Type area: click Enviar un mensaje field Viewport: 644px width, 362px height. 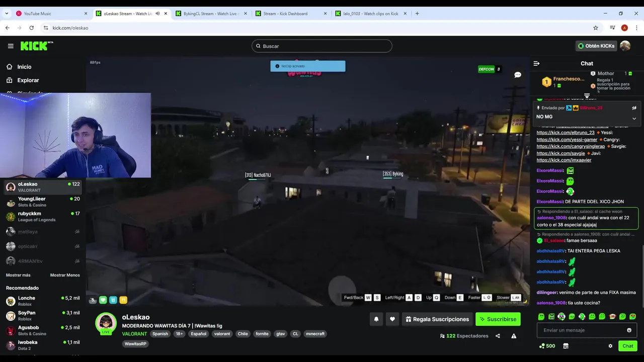(581, 330)
